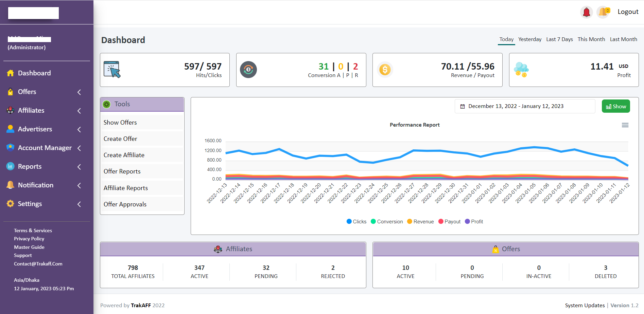Open the Privacy Policy link
This screenshot has width=644, height=314.
[29, 239]
